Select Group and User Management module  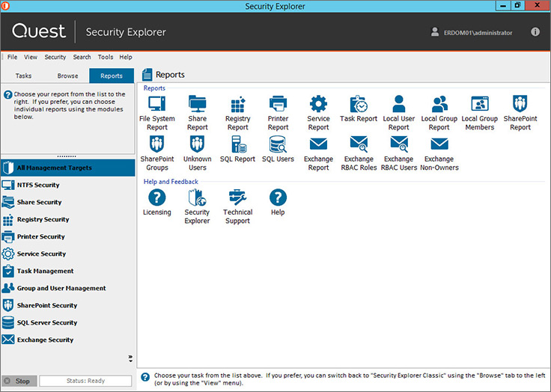tap(67, 288)
